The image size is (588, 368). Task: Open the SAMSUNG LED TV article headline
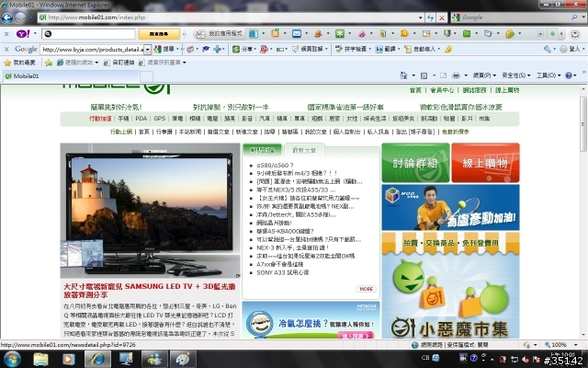[149, 291]
